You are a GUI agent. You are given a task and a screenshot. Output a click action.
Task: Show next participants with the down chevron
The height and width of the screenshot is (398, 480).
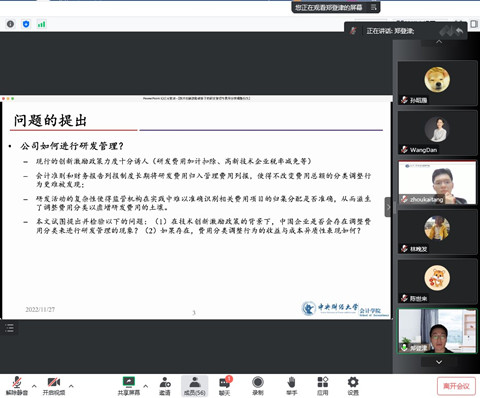(439, 362)
